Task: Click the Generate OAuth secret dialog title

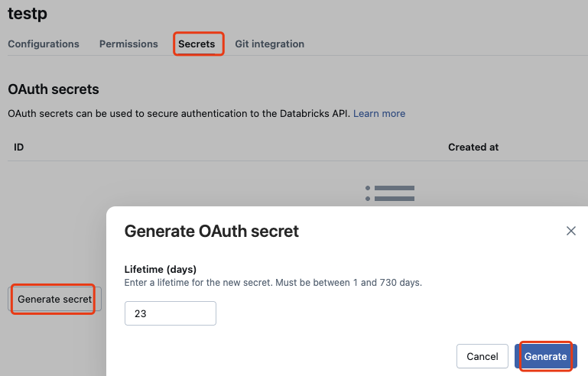Action: pyautogui.click(x=212, y=231)
